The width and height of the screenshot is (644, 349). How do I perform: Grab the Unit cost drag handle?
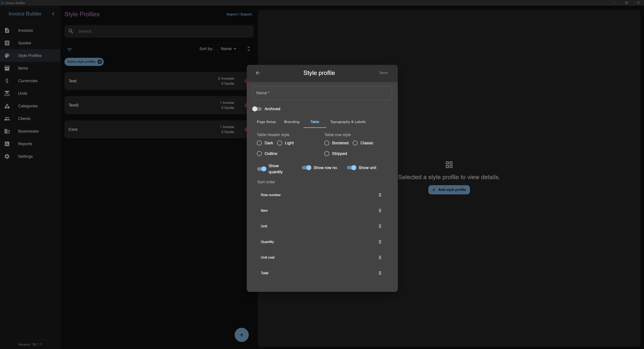pos(380,257)
